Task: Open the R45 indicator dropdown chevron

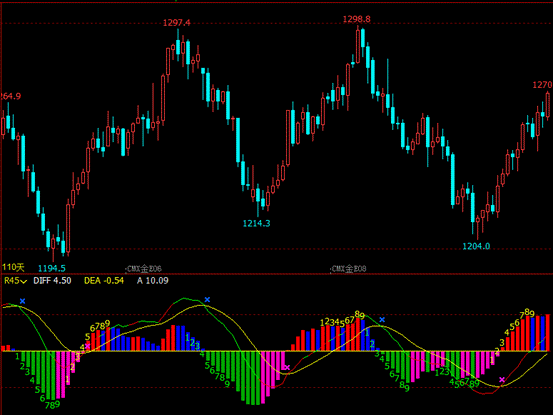Action: click(x=24, y=281)
